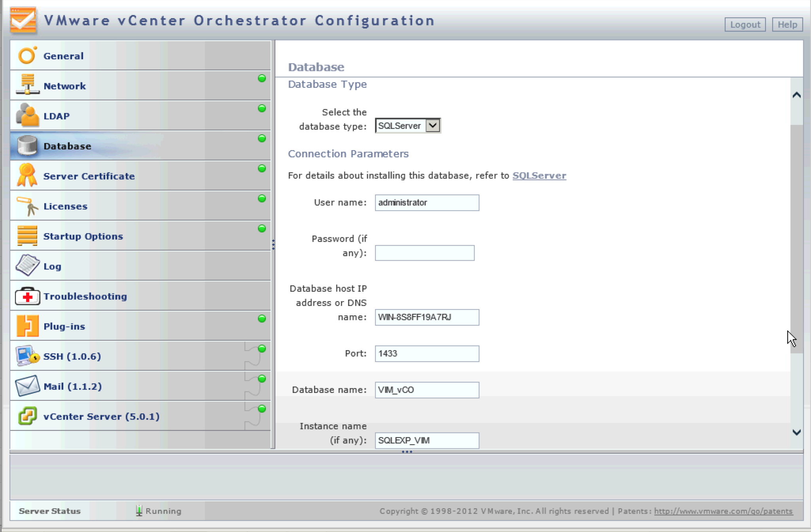Click the General section ring icon
The height and width of the screenshot is (532, 811).
[27, 56]
